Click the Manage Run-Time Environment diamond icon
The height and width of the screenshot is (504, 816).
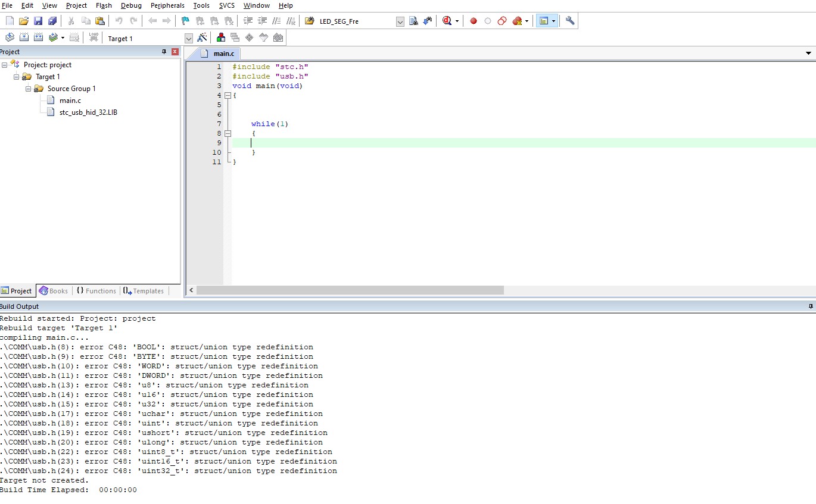(250, 37)
